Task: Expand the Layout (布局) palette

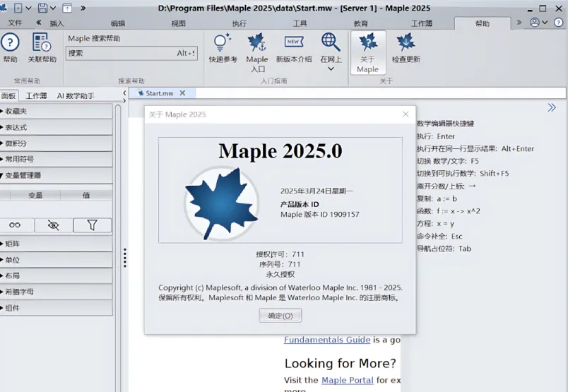Action: pos(56,275)
